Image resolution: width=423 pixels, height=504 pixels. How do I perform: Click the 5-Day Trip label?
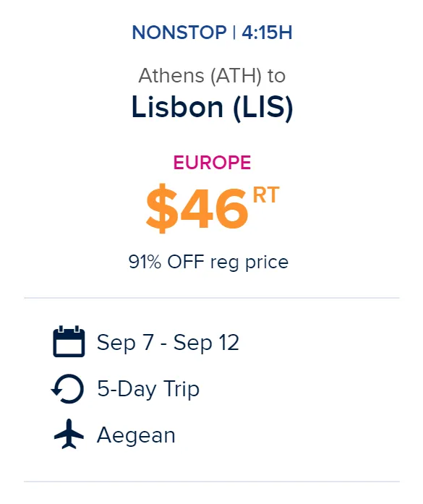pos(148,388)
